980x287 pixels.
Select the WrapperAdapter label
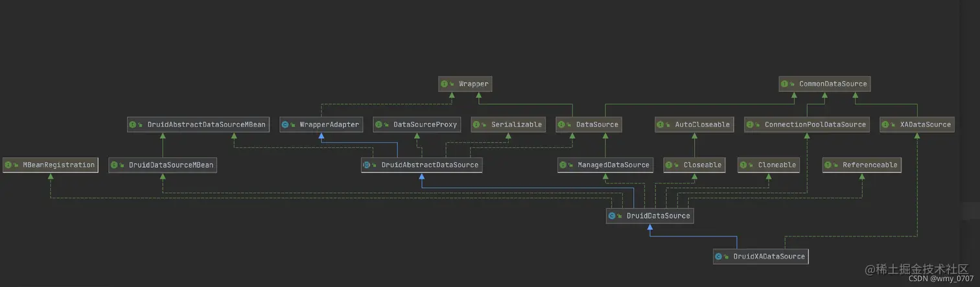coord(329,124)
